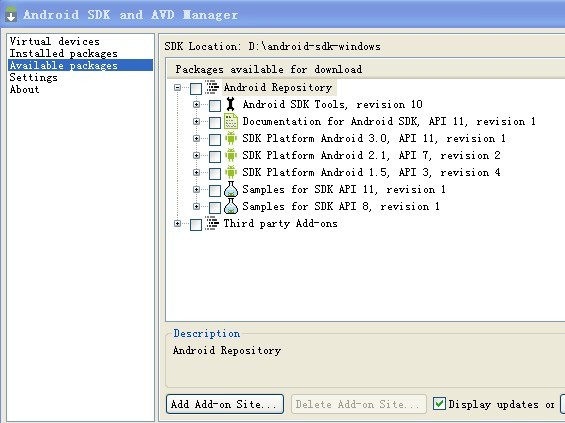Screen dimensions: 565x423
Task: Open the Settings section in sidebar
Action: click(34, 77)
